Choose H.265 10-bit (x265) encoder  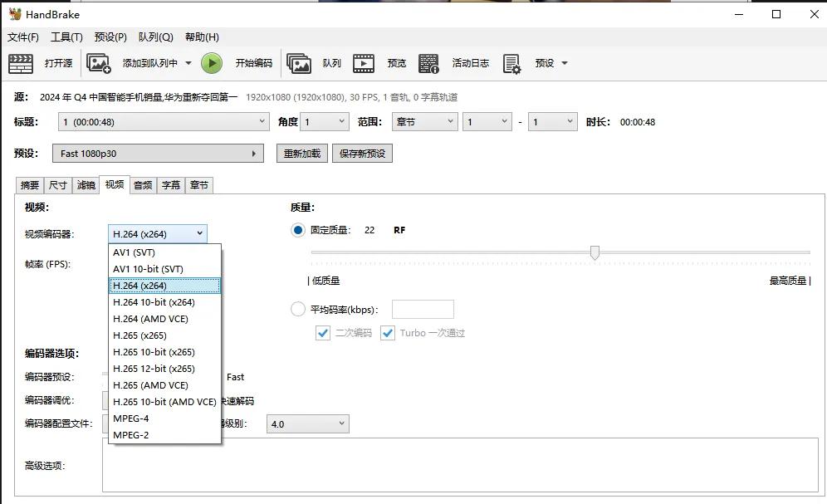pyautogui.click(x=164, y=352)
